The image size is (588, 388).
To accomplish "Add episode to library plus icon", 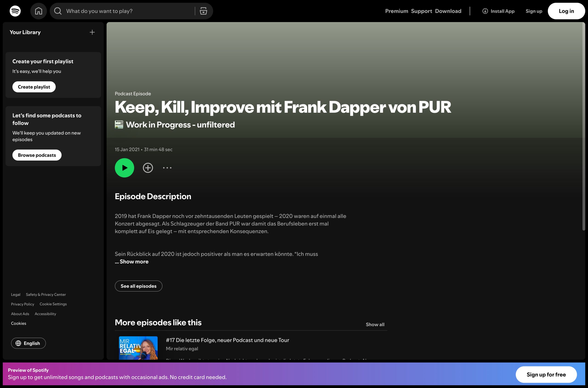I will pos(148,168).
